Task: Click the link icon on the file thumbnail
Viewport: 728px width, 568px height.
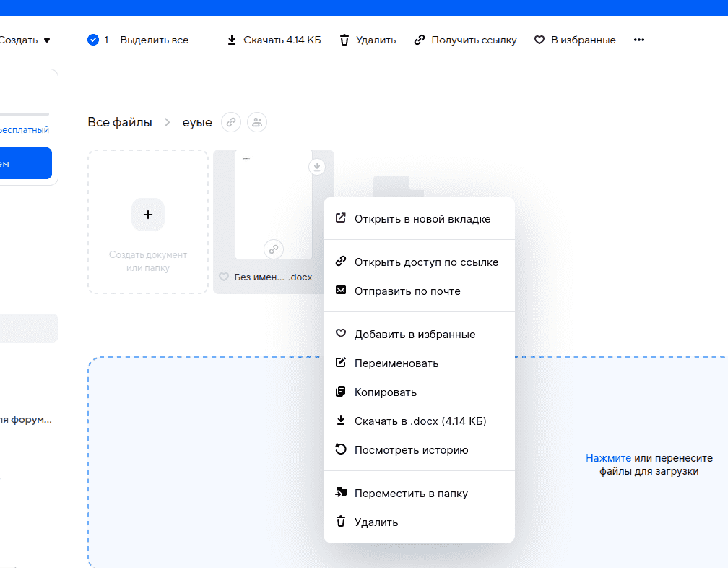Action: click(273, 249)
